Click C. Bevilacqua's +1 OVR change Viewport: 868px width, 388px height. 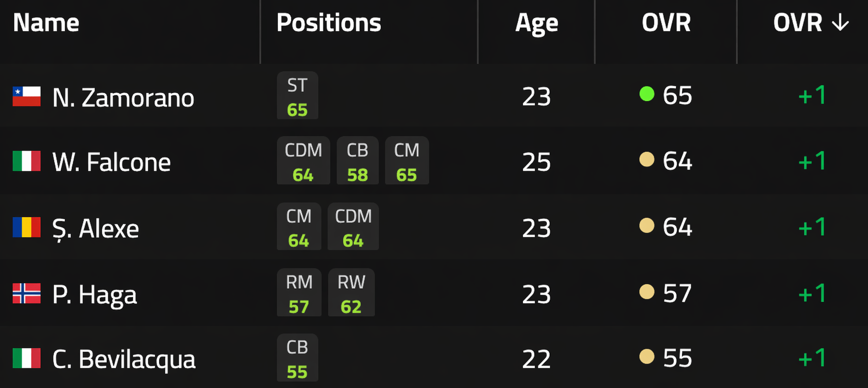tap(812, 358)
